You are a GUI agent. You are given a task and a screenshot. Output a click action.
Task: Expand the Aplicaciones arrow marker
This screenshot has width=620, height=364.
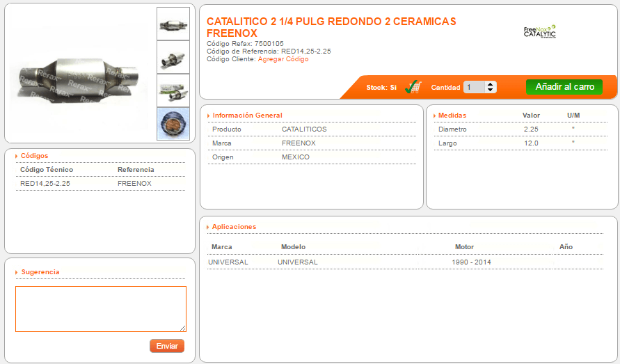coord(208,227)
